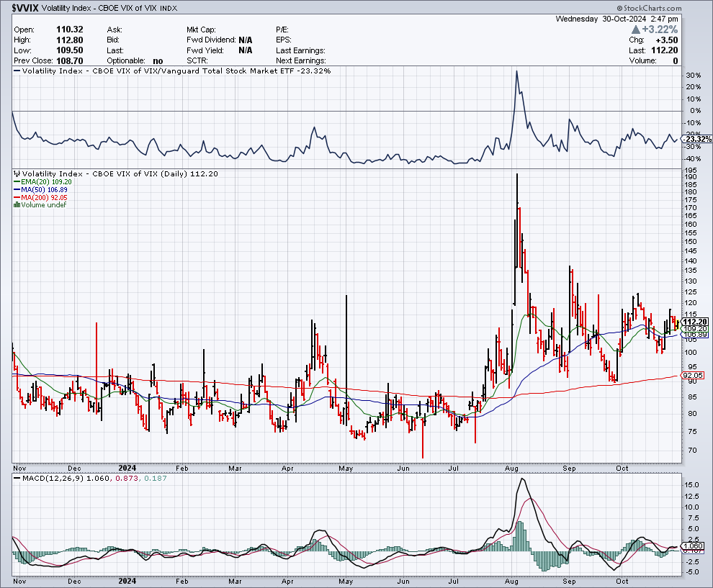713x588 pixels.
Task: Click the 30% label on the ratio axis
Action: 693,76
